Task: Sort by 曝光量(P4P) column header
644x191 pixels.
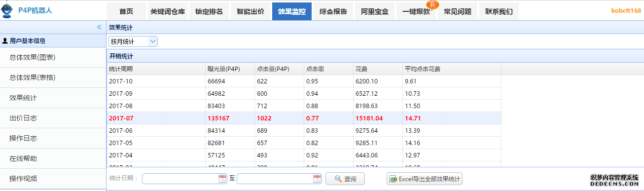Action: (x=230, y=69)
